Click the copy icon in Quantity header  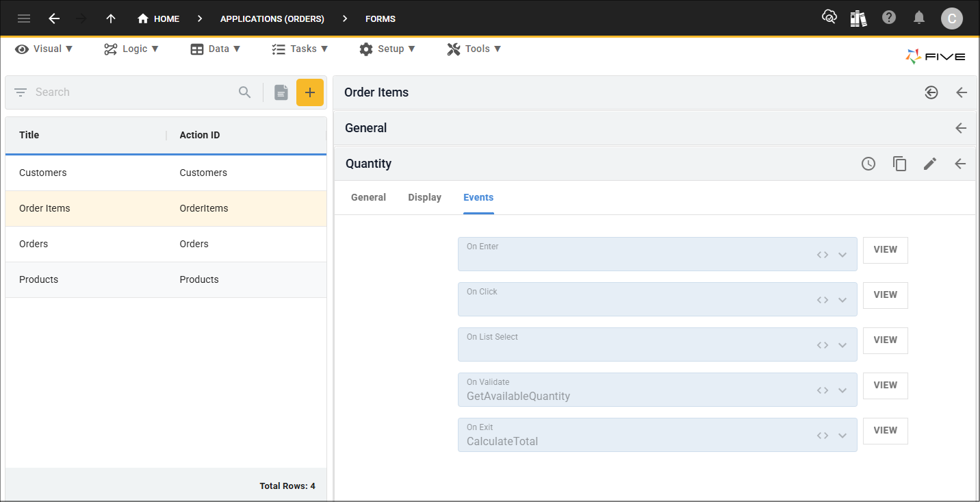(899, 164)
